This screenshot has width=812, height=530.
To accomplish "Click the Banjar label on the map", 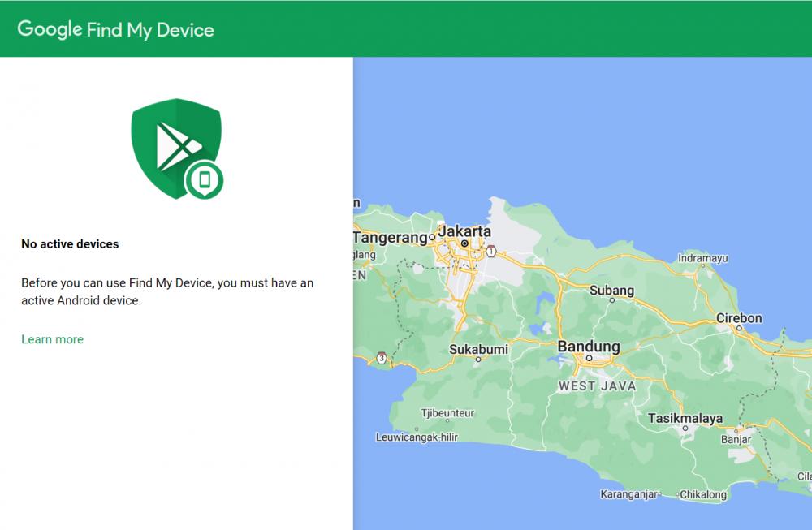I will (x=736, y=439).
